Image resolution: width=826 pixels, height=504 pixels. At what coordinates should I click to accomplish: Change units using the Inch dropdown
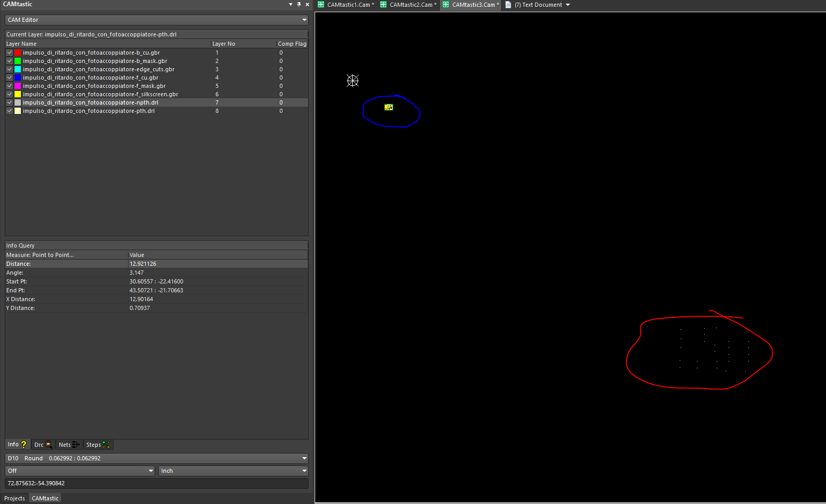tap(304, 471)
